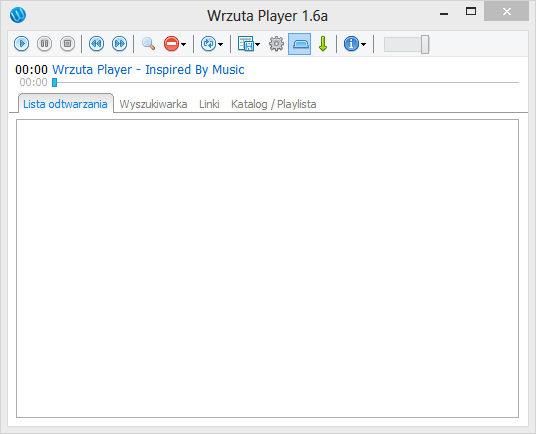Stop playback with the square button
The height and width of the screenshot is (434, 536).
point(67,44)
